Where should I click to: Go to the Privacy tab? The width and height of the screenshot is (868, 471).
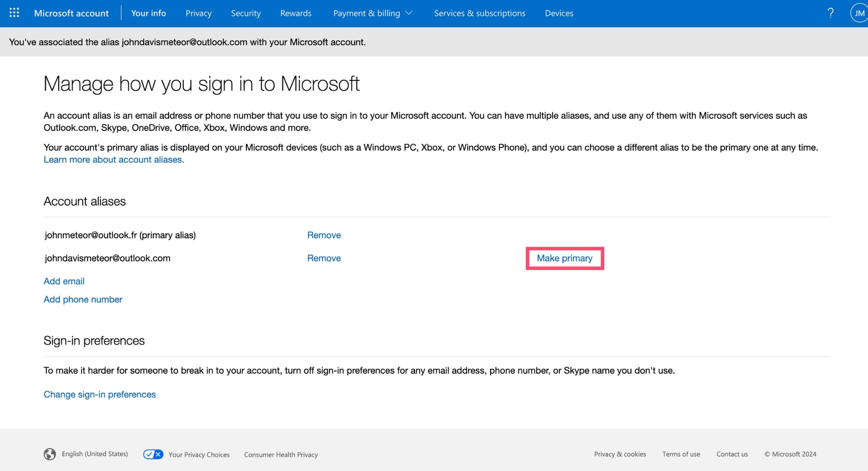tap(199, 13)
